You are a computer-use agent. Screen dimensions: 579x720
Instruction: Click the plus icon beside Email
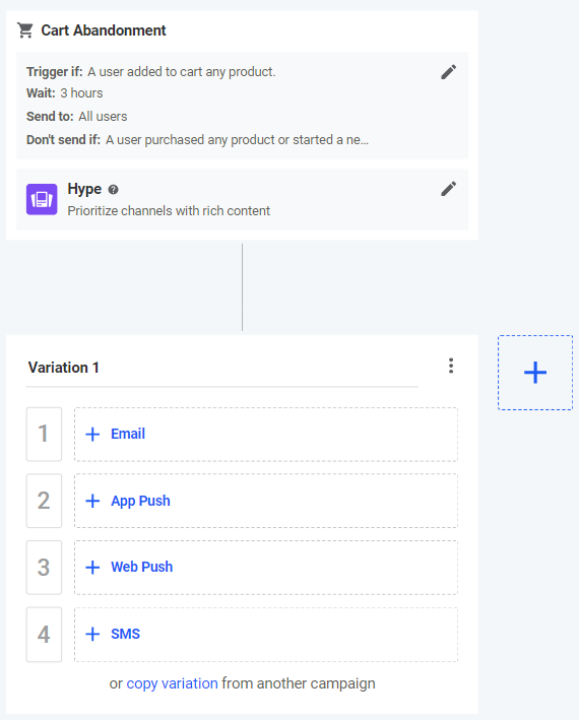point(93,434)
